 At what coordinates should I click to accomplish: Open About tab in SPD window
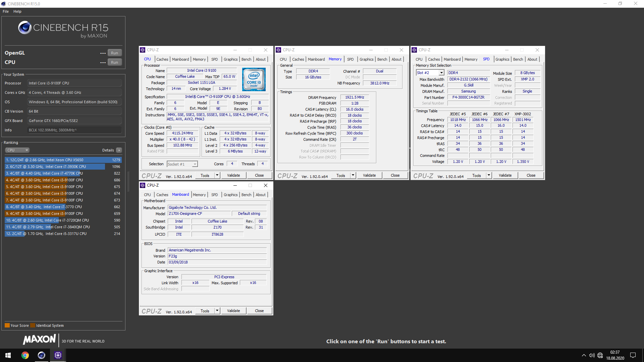[x=532, y=59]
